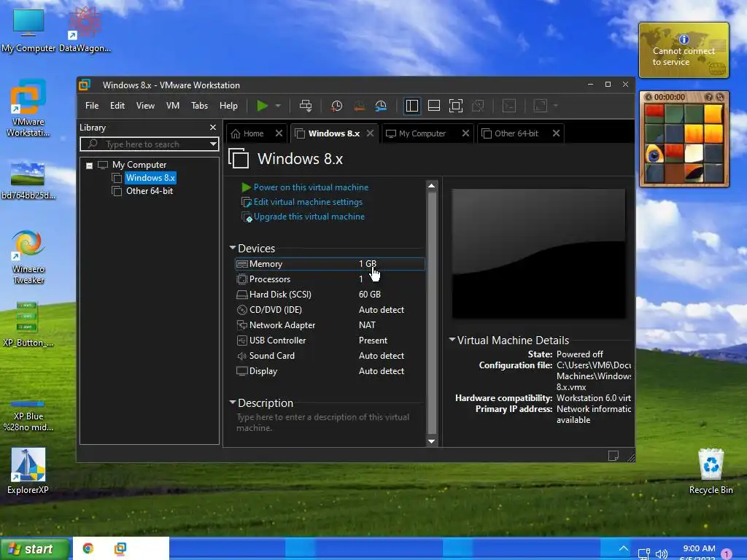Click the Chrome icon on the taskbar
The height and width of the screenshot is (560, 747).
(x=88, y=548)
